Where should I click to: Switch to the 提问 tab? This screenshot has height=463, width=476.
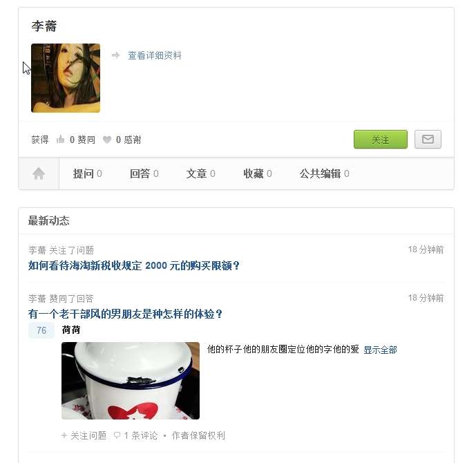click(x=87, y=173)
